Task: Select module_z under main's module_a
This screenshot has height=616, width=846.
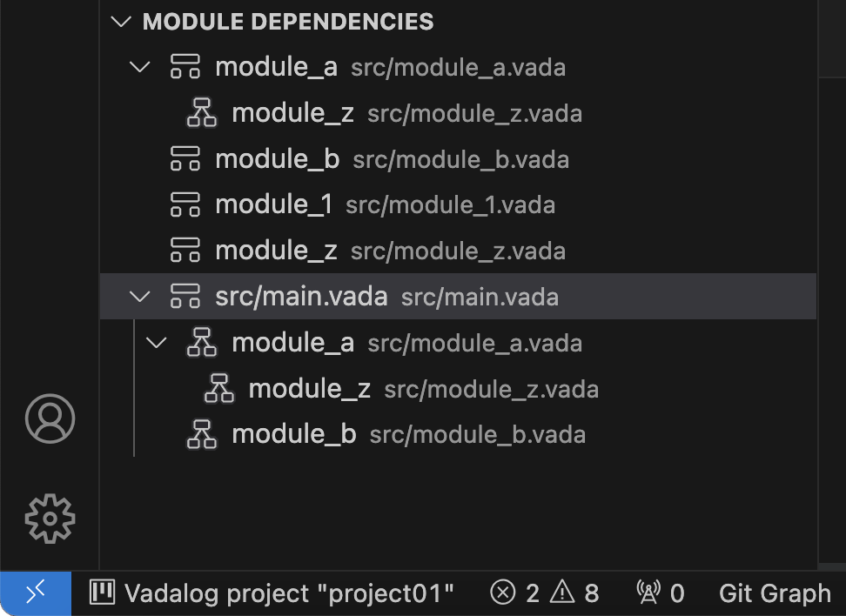Action: pos(458,388)
